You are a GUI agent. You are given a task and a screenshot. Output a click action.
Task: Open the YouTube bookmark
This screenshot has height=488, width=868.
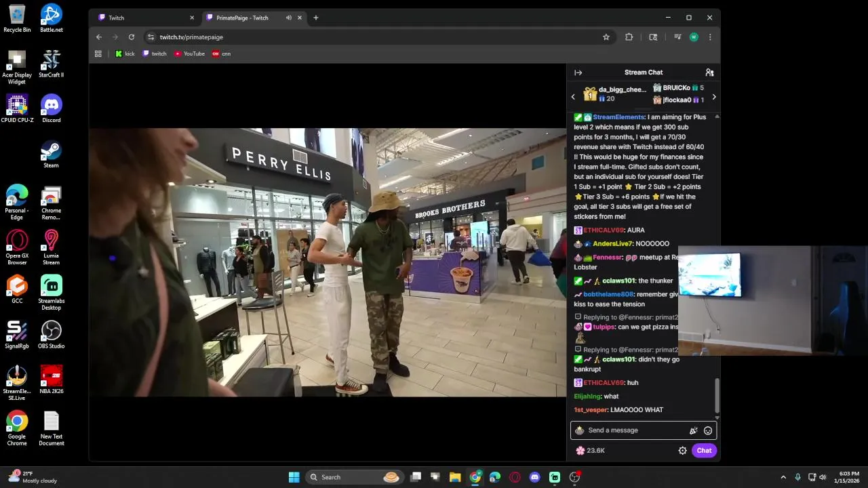(189, 54)
